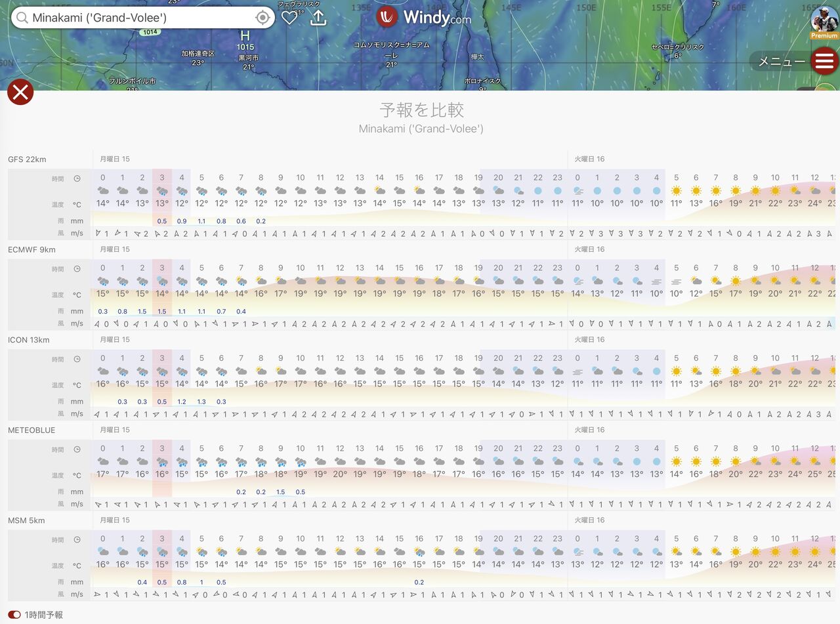Click the METEOBLUE sun icon at Tuesday 5 o'clock
Image resolution: width=840 pixels, height=624 pixels.
click(677, 461)
